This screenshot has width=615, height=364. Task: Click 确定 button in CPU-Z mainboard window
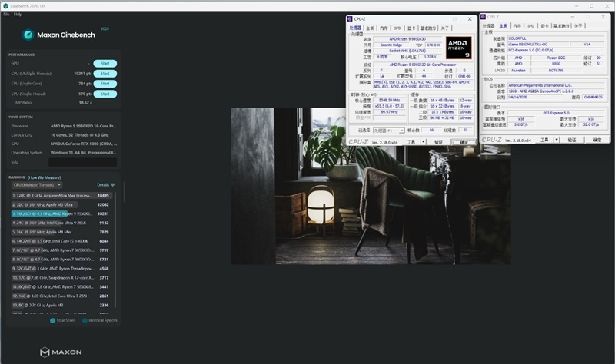(x=597, y=140)
